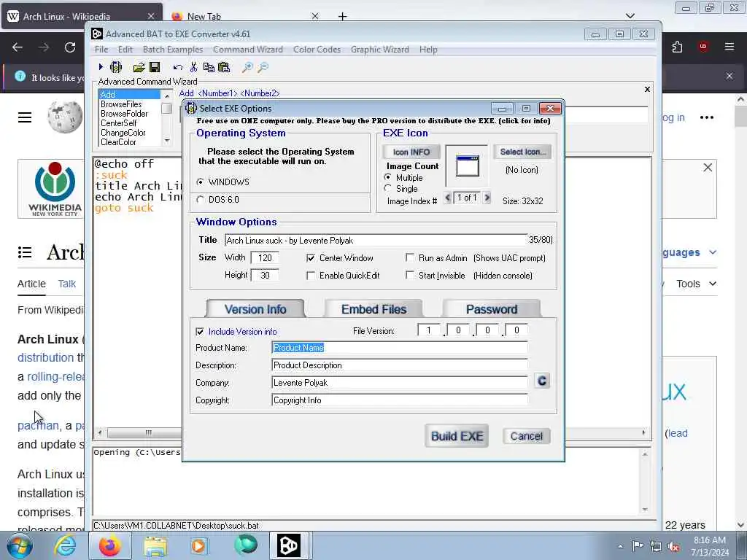Open Windows Explorer folder taskbar icon
Screen dimensions: 747x560
pos(155,545)
